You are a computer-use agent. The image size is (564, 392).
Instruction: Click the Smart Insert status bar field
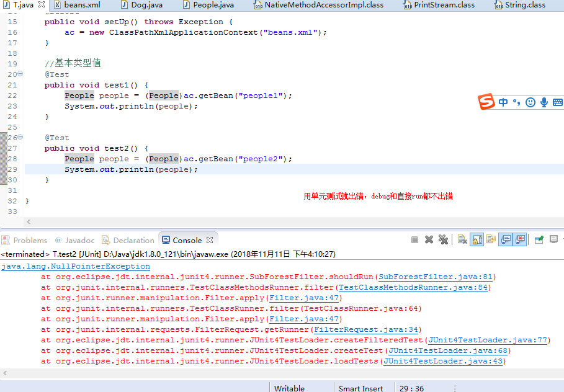point(360,388)
